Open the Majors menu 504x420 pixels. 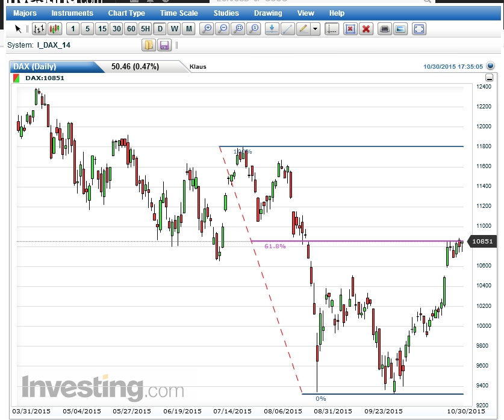25,13
